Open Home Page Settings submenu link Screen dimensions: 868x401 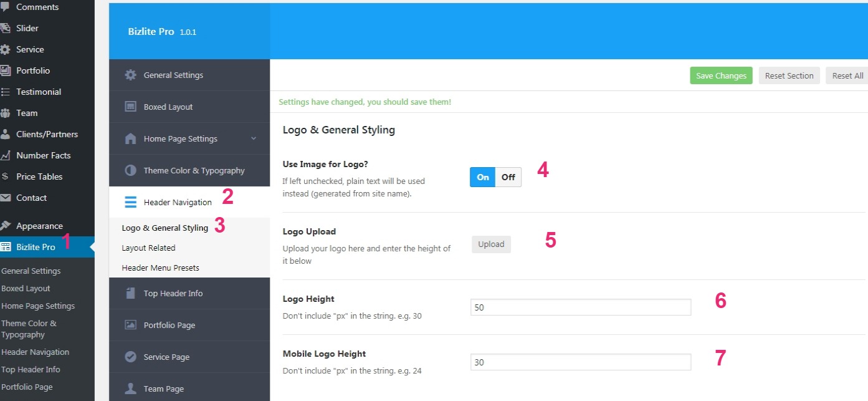38,306
